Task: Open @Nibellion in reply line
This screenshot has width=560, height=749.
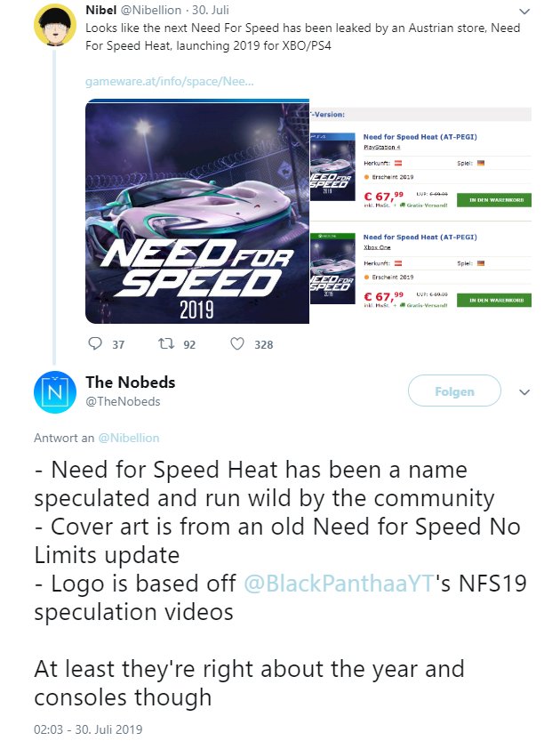Action: [129, 438]
